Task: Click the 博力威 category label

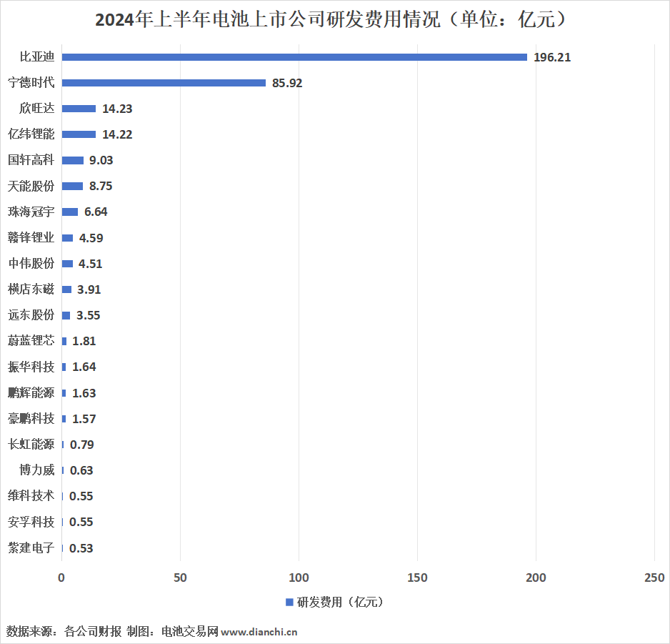Action: point(36,470)
